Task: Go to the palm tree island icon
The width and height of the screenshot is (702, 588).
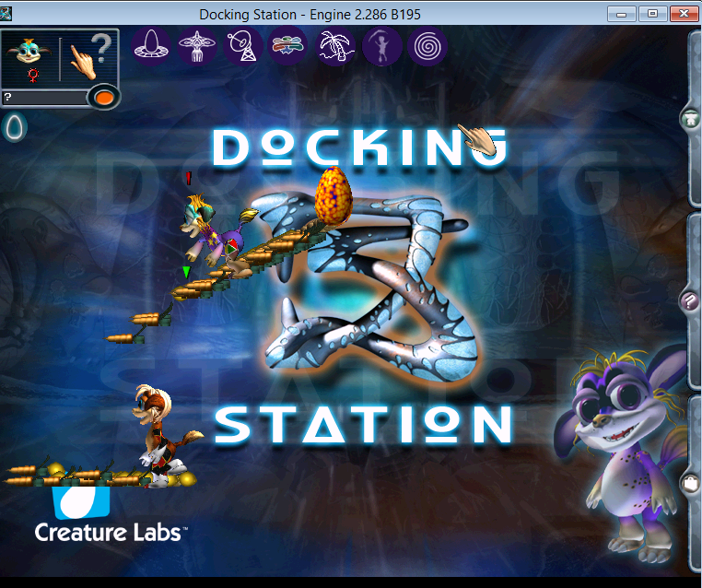Action: pyautogui.click(x=333, y=45)
